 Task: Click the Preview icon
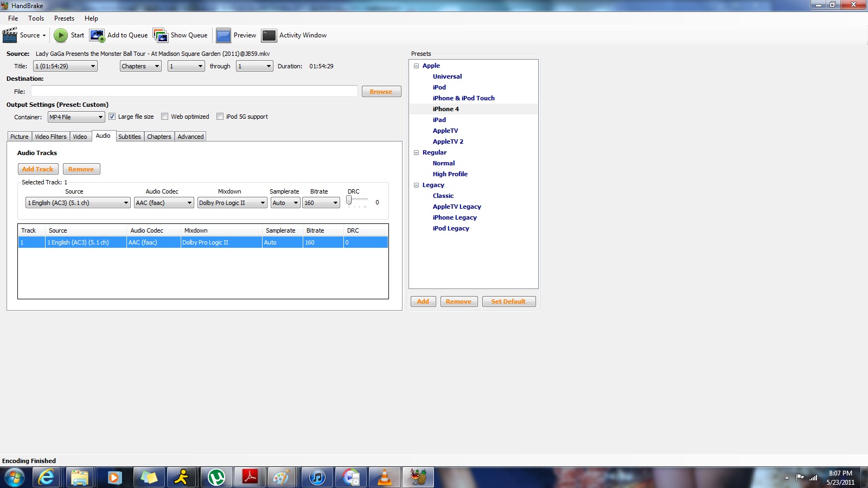coord(224,35)
